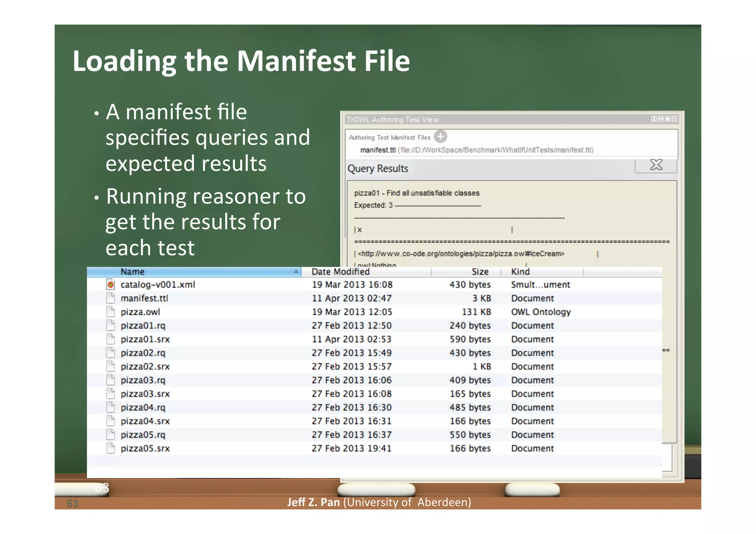Click the Expected: 3 result line
The image size is (756, 534).
[x=417, y=205]
